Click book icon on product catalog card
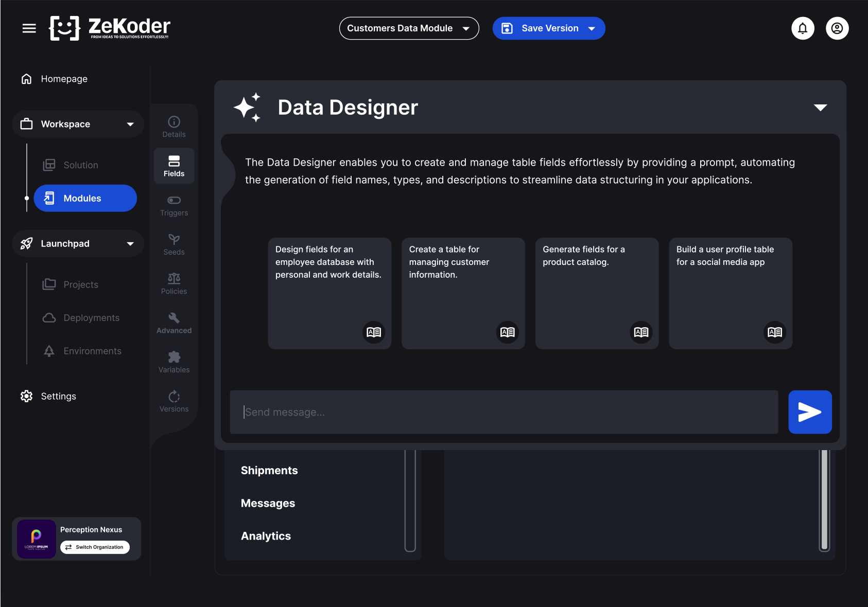 641,332
